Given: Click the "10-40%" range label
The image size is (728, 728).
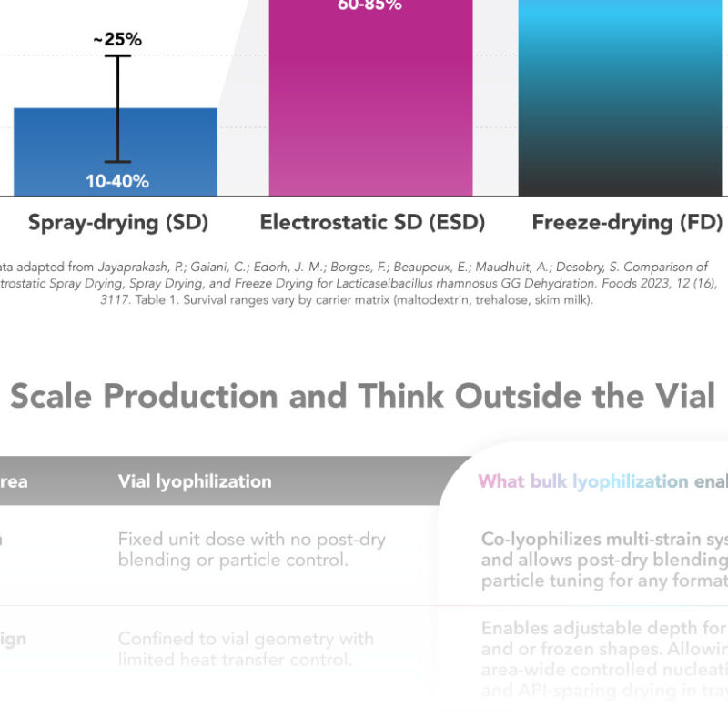Looking at the screenshot, I should pyautogui.click(x=117, y=181).
